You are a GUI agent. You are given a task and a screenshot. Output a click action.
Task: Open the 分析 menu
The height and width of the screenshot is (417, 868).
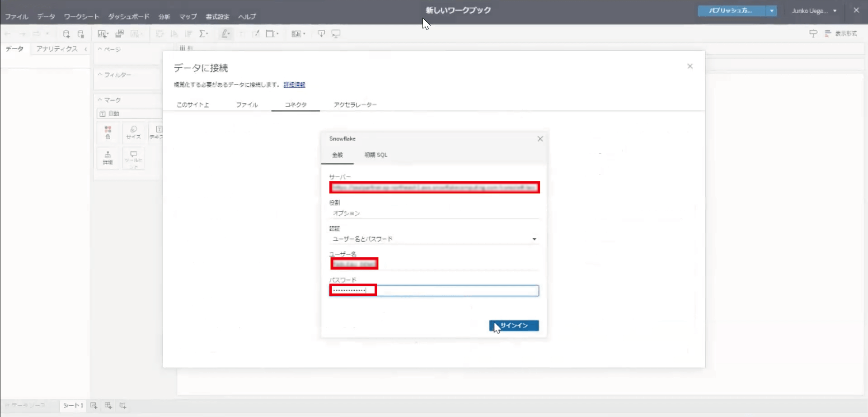tap(164, 17)
